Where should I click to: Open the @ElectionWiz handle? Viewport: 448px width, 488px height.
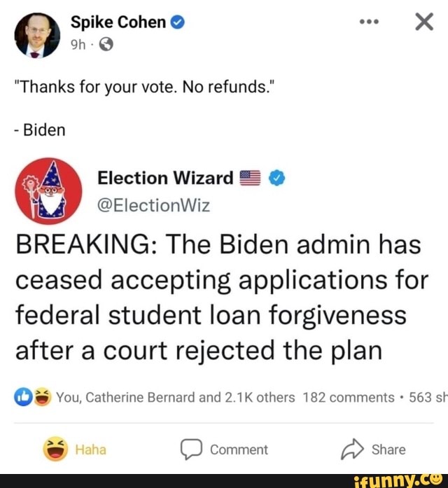tap(154, 205)
